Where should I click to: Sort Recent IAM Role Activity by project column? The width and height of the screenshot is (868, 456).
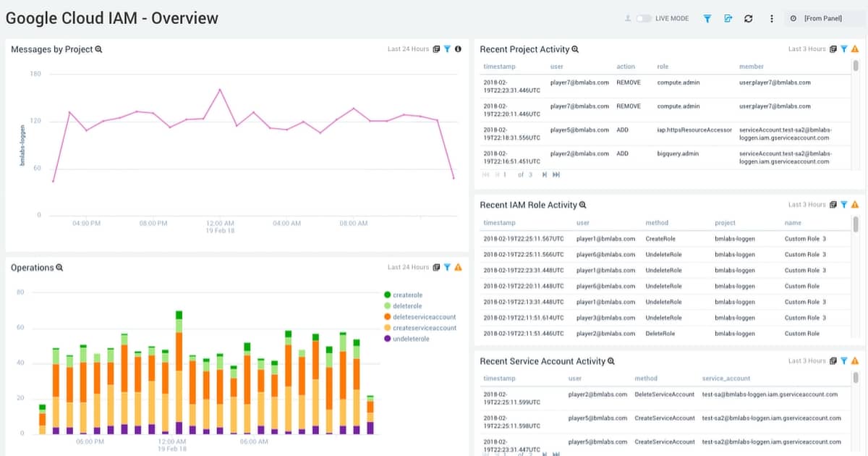click(x=725, y=223)
